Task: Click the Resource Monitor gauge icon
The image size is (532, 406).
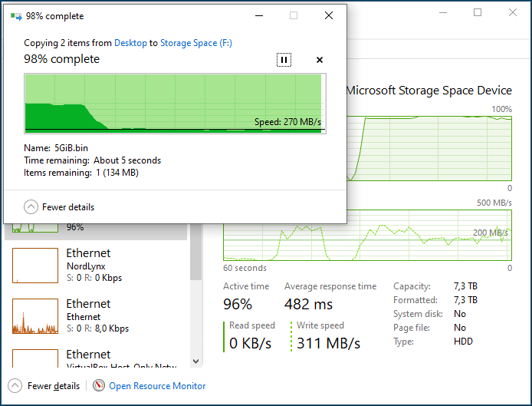Action: click(99, 385)
